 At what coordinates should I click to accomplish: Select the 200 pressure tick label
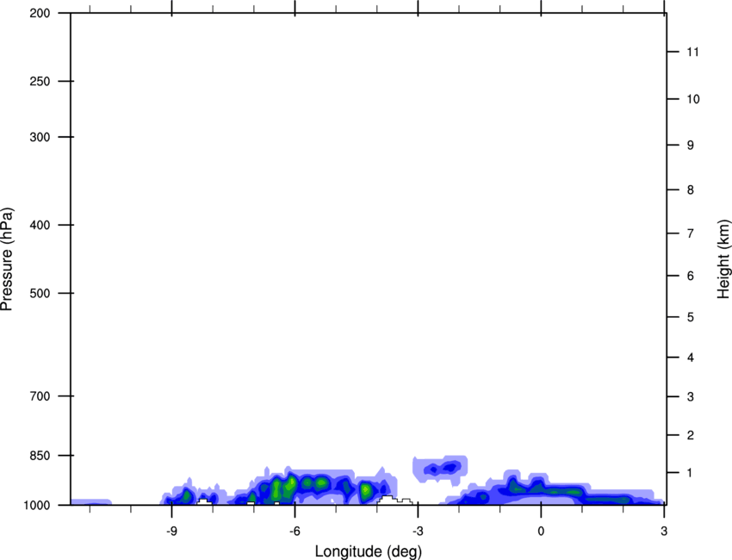pos(40,13)
